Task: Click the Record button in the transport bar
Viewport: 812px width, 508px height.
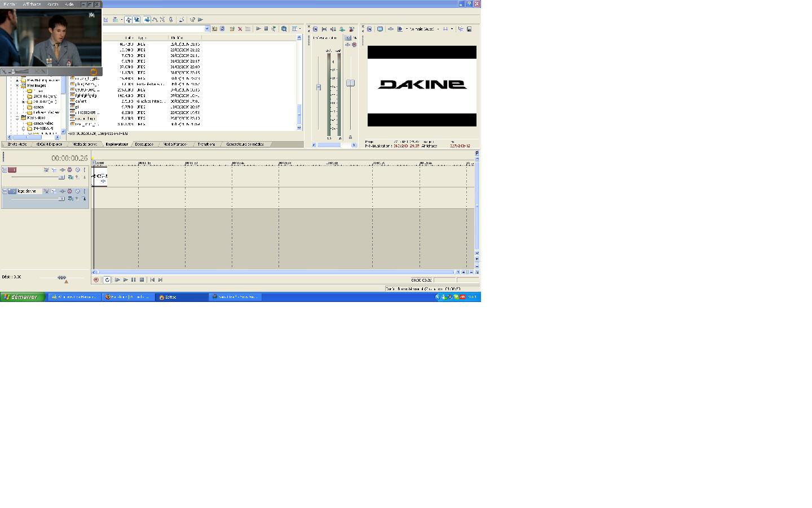Action: pos(96,279)
